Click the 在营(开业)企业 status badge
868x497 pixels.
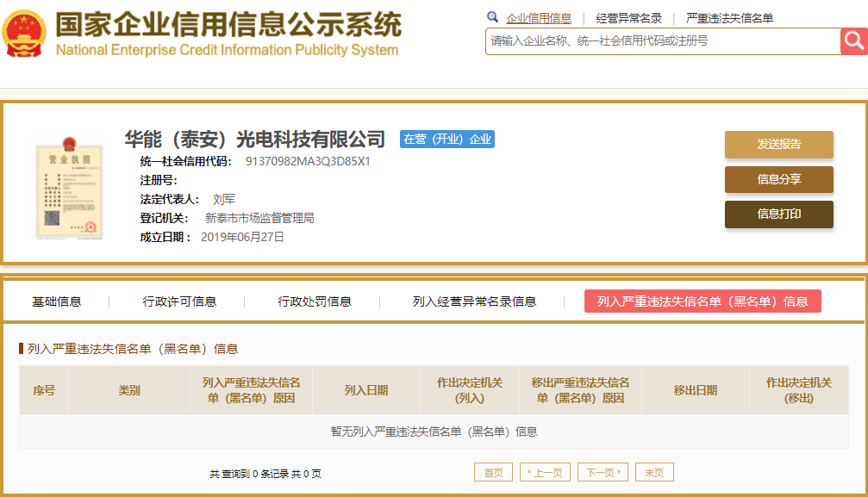(447, 139)
